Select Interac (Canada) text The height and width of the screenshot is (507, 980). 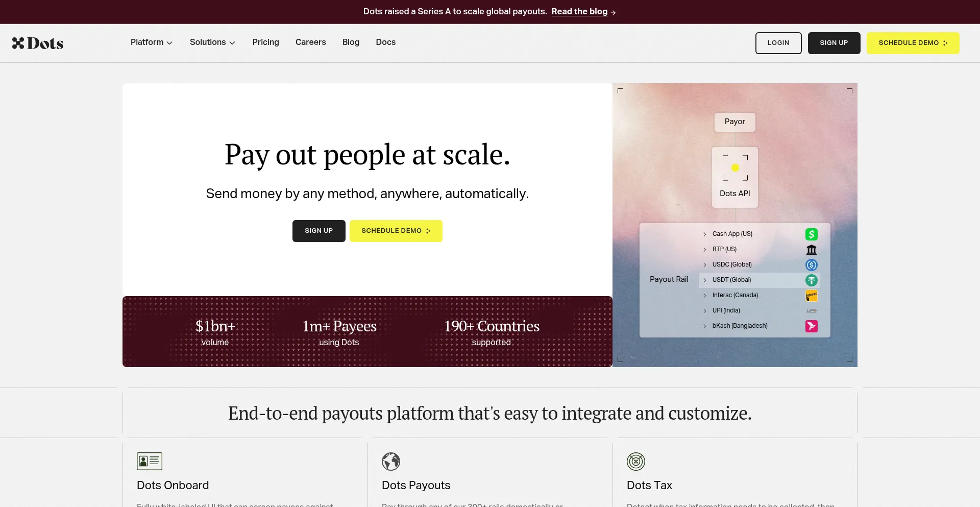[x=735, y=295]
